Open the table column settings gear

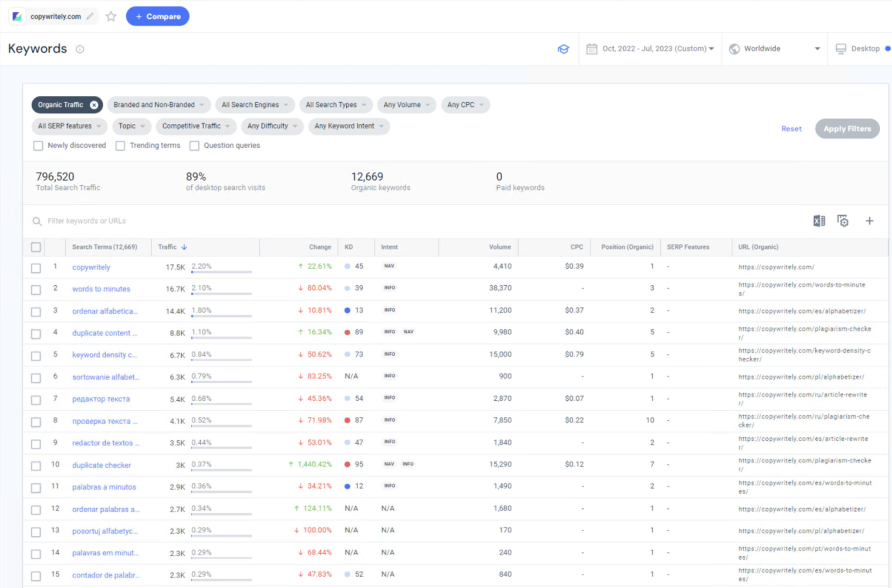point(843,221)
